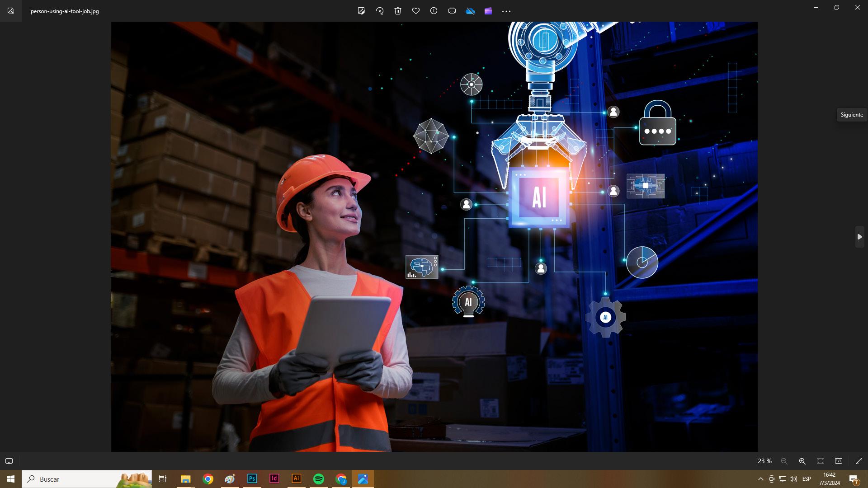The height and width of the screenshot is (488, 868).
Task: Go to next image with right arrow
Action: click(859, 237)
